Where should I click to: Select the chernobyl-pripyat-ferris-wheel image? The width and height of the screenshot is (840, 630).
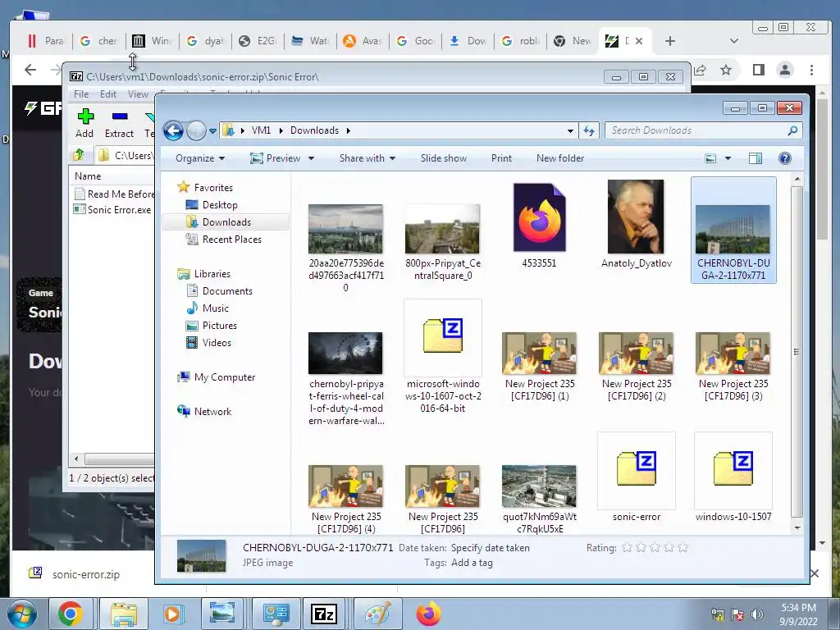[x=345, y=353]
